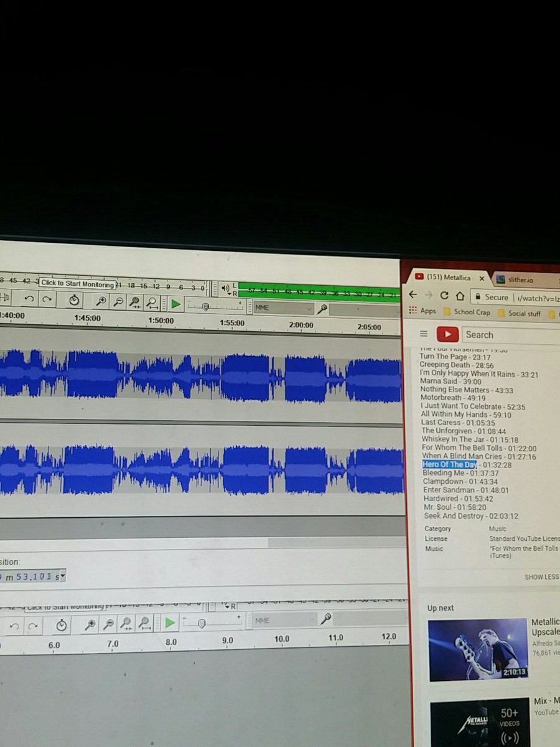The height and width of the screenshot is (747, 560).
Task: Switch to the Metallica YouTube tab
Action: 448,278
